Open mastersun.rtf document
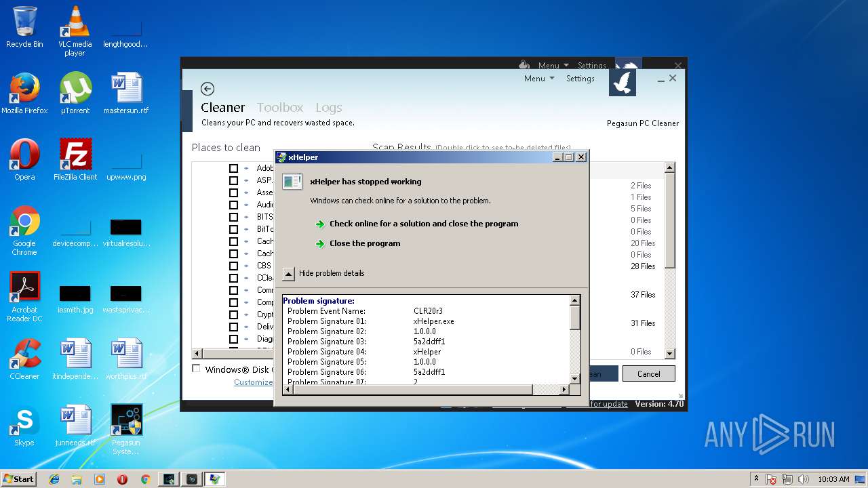 [x=126, y=94]
